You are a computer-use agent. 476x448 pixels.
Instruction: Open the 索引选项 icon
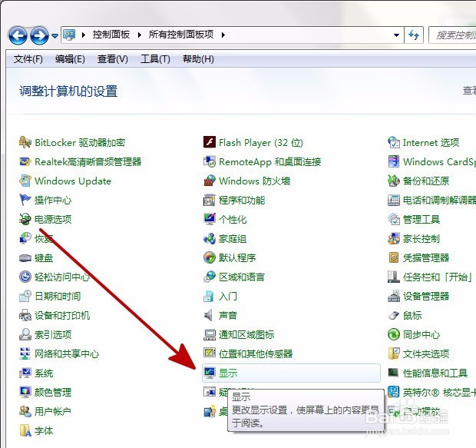click(25, 334)
